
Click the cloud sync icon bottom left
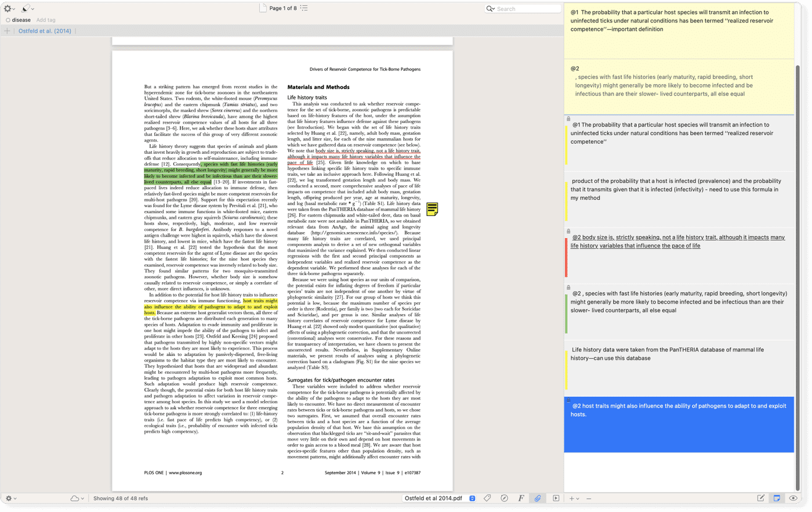tap(76, 498)
